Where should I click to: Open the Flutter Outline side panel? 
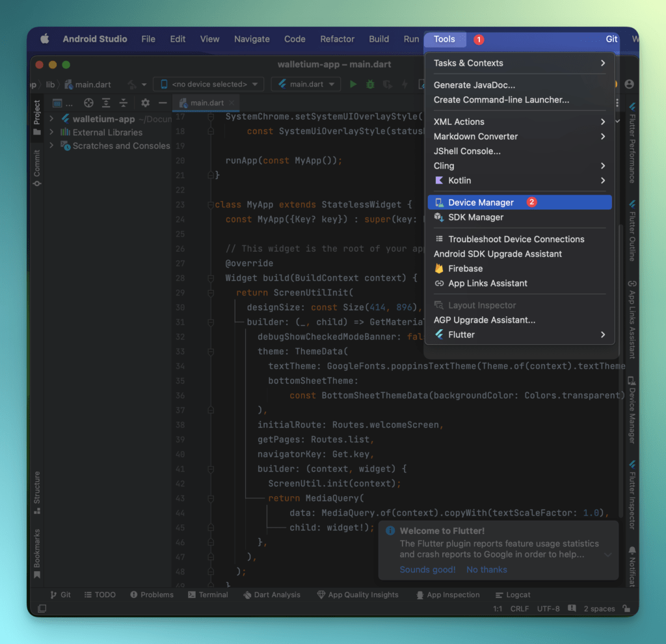(632, 231)
